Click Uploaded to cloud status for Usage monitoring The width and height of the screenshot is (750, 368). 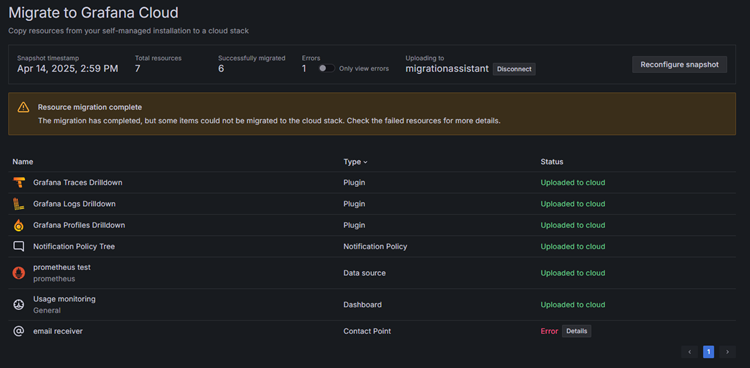tap(573, 304)
